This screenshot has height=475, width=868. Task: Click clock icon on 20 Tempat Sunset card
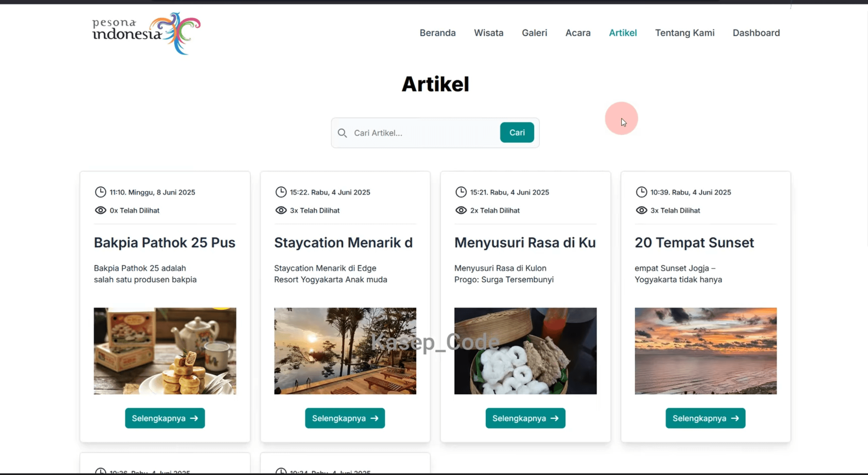click(641, 192)
